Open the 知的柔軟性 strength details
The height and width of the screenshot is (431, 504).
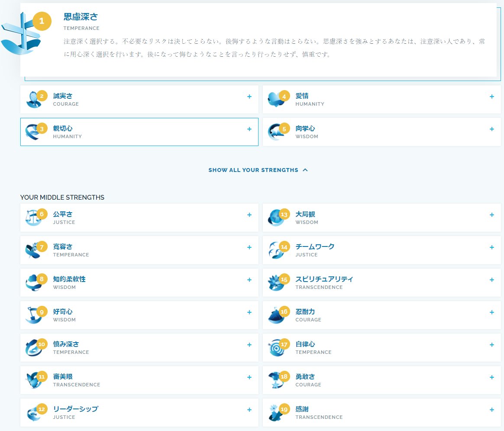249,279
